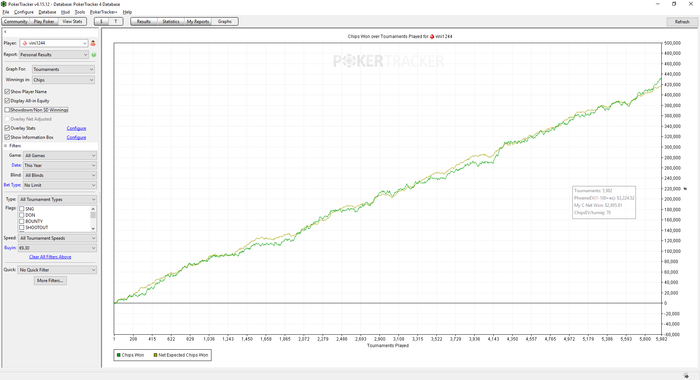Click Configure link next to Overlay Stats

pyautogui.click(x=76, y=128)
